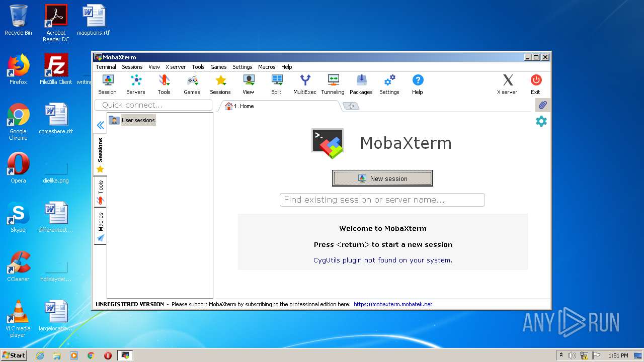Click the blue gear icon on right edge
Viewport: 644px width, 362px height.
[x=541, y=121]
